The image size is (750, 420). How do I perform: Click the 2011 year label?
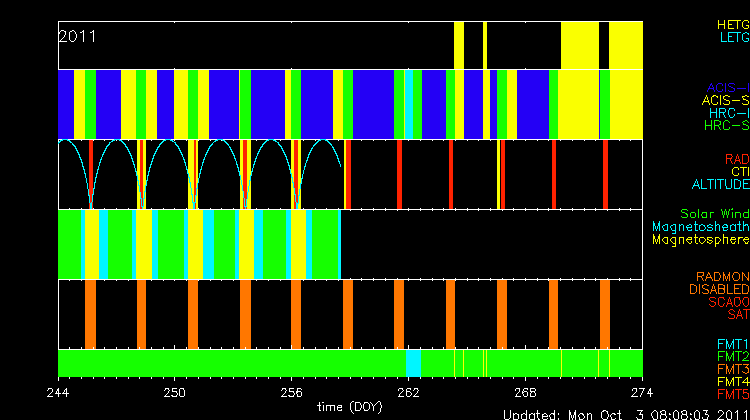[x=77, y=36]
